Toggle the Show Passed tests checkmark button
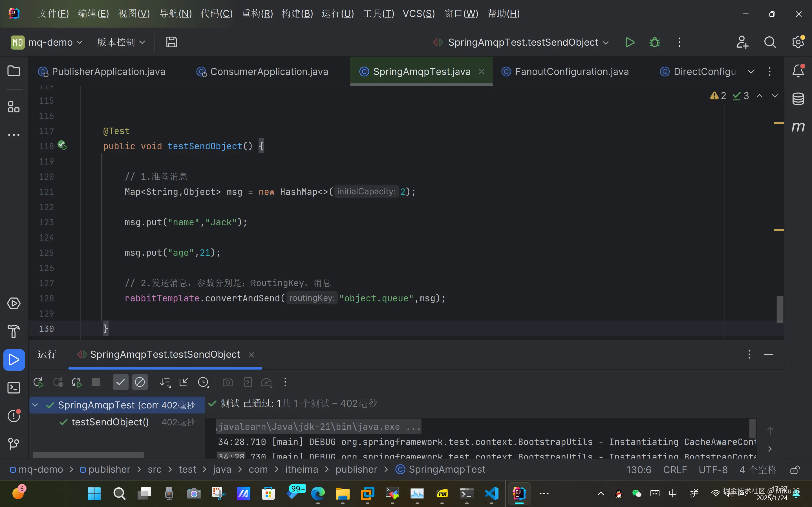Viewport: 812px width, 507px height. pyautogui.click(x=120, y=382)
